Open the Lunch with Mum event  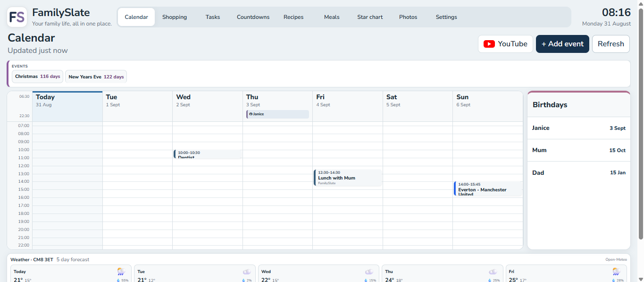coord(348,178)
